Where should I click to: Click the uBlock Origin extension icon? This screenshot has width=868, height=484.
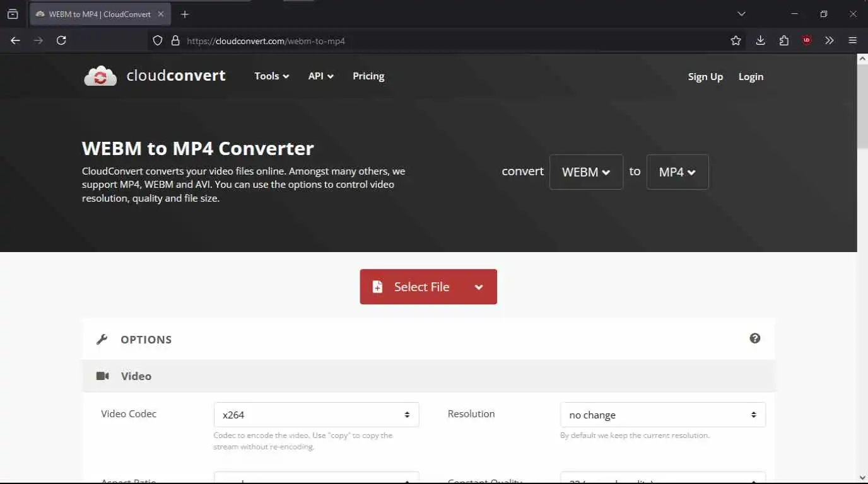point(807,40)
